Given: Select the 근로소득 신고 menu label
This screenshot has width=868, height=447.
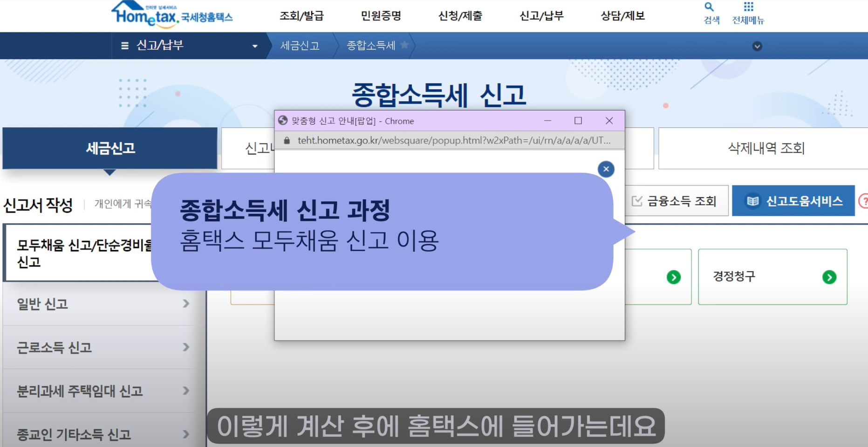Looking at the screenshot, I should (x=54, y=347).
